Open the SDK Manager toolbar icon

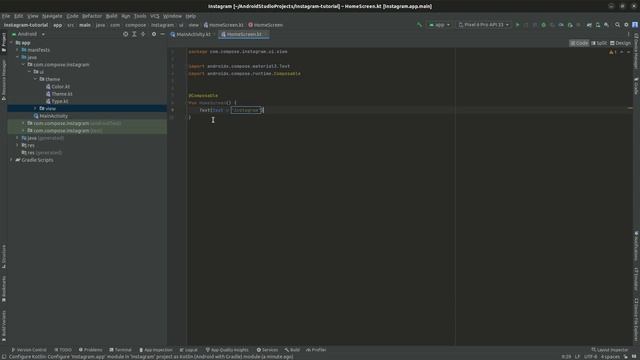[607, 25]
